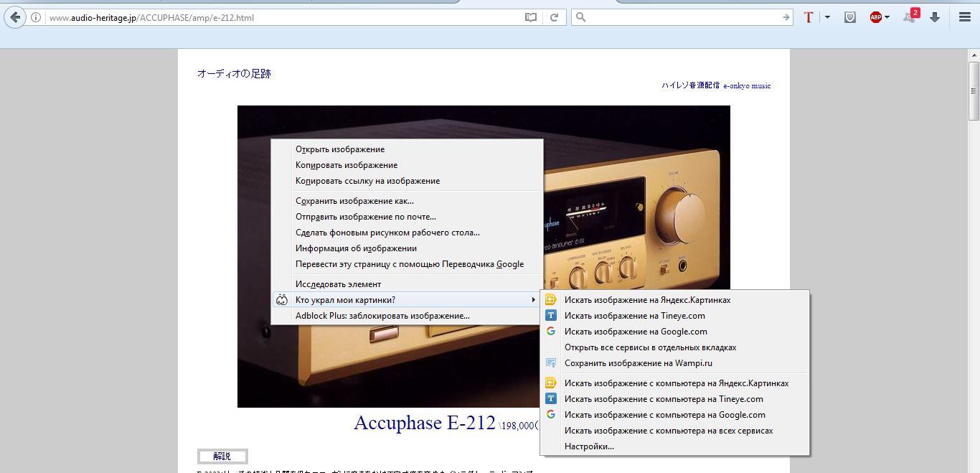Select 'Искать изображение на Google.com'

[675, 332]
